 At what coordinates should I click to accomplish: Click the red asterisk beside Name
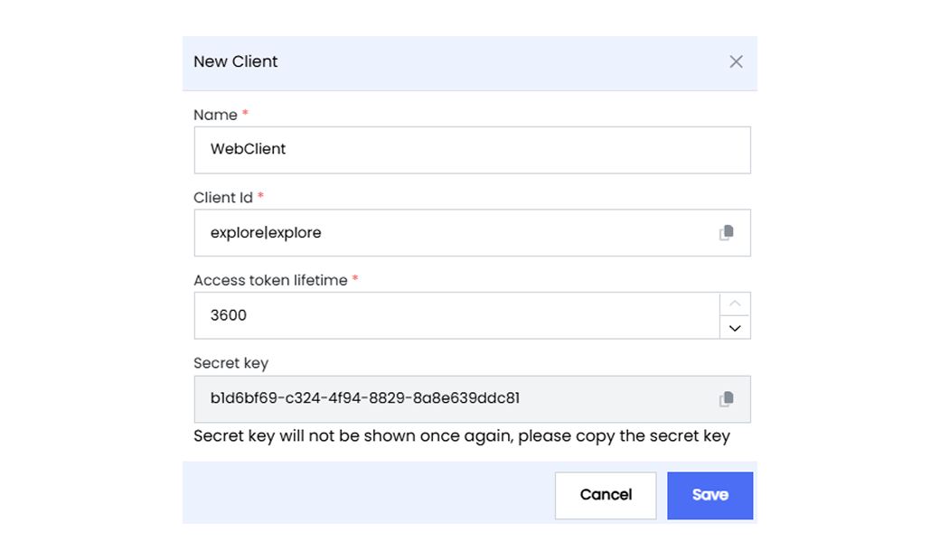(245, 113)
